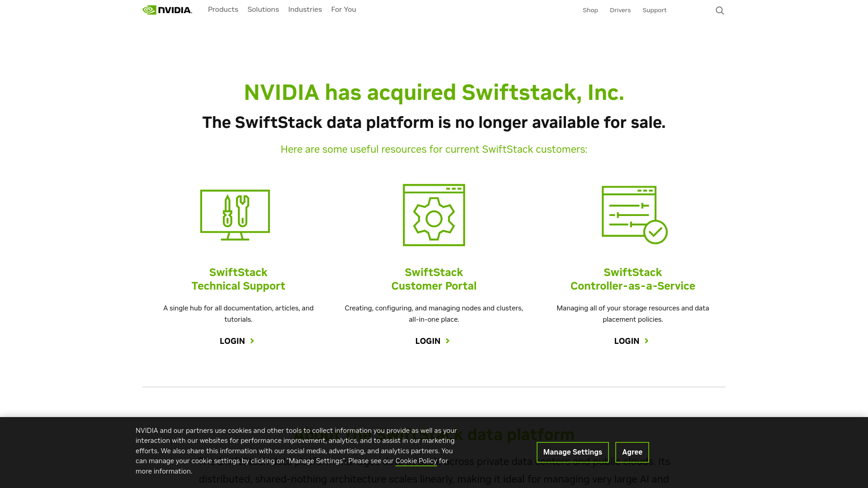Log in to SwiftStack Customer Portal
The image size is (868, 488).
coord(433,341)
